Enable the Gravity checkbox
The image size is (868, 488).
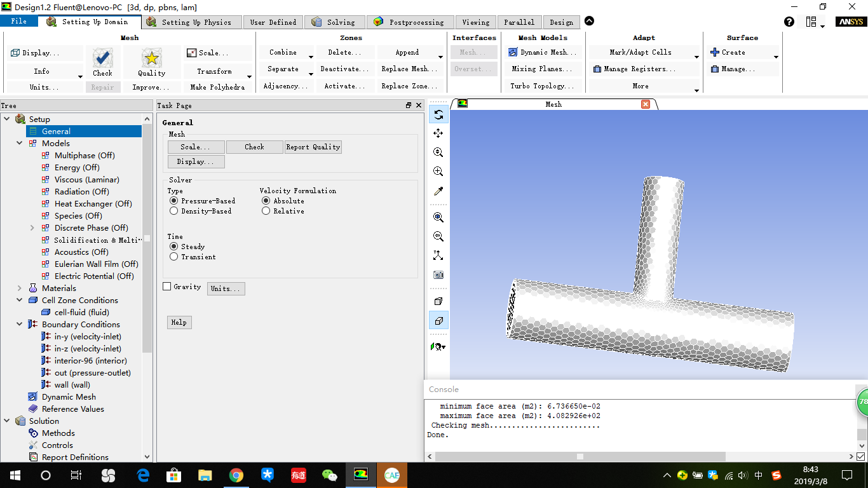pos(167,286)
